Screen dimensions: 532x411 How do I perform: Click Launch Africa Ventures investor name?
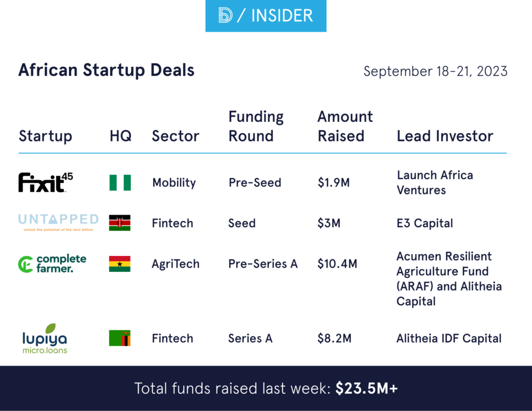click(x=435, y=183)
